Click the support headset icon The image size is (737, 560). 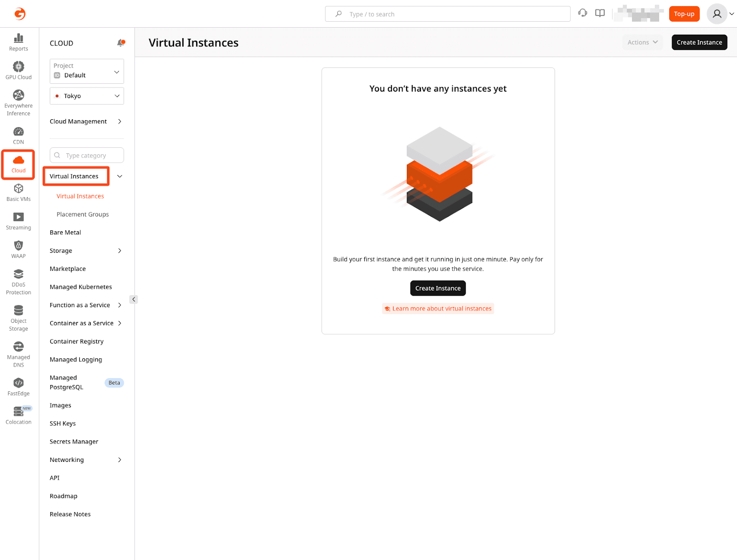(583, 13)
